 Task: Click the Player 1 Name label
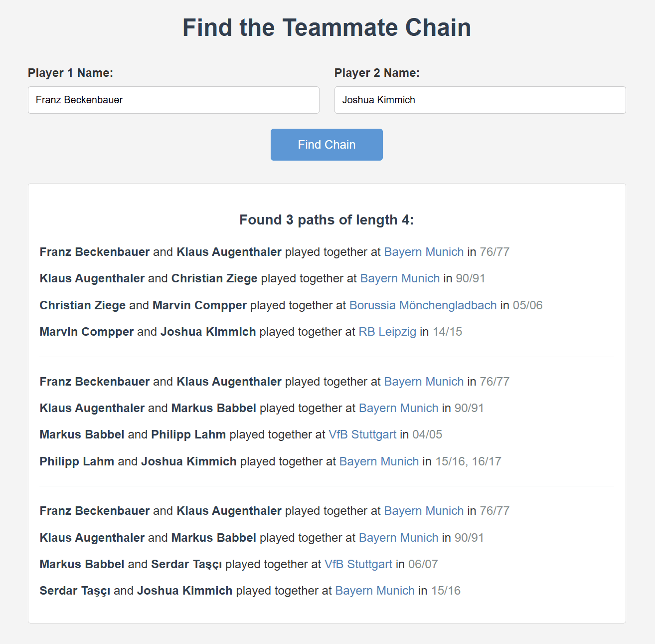(70, 73)
